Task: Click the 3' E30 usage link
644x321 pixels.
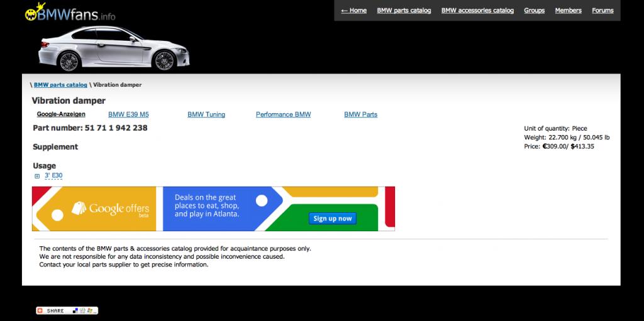Action: 53,176
